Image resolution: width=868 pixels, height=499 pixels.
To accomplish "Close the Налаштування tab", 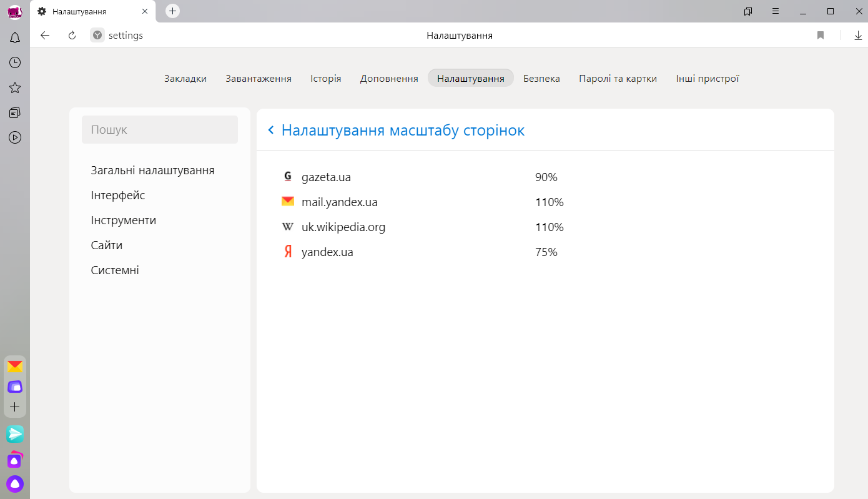I will (x=145, y=11).
